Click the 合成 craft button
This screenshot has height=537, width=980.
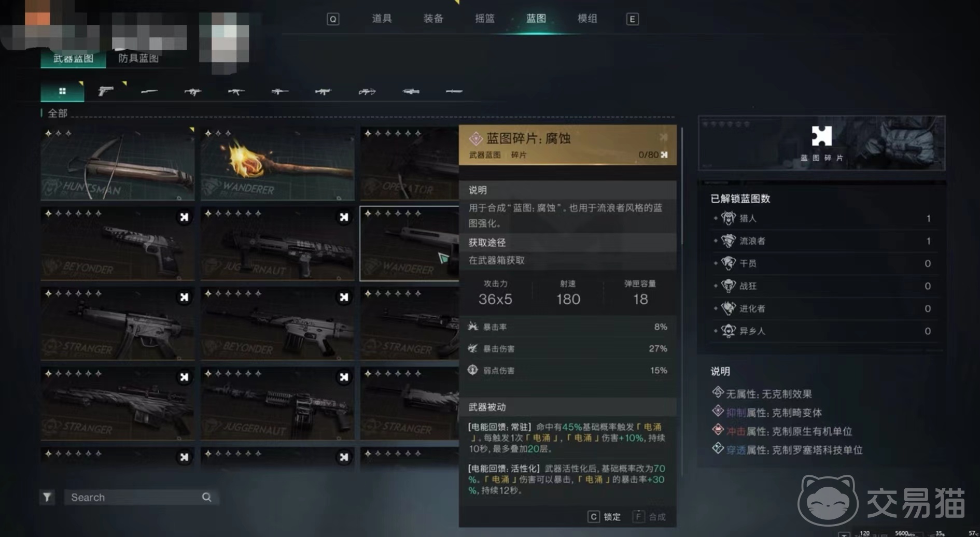point(650,517)
